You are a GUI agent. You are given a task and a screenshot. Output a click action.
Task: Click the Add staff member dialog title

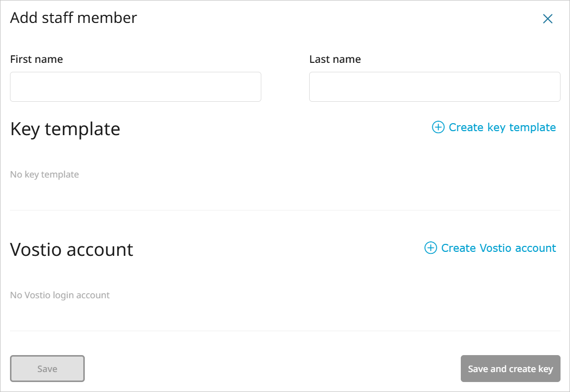click(x=73, y=18)
